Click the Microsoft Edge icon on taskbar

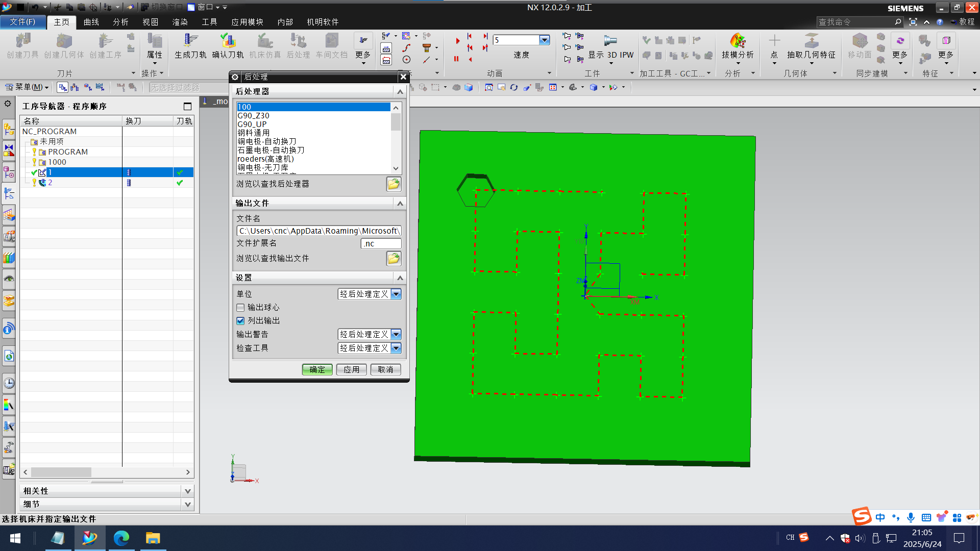[121, 538]
